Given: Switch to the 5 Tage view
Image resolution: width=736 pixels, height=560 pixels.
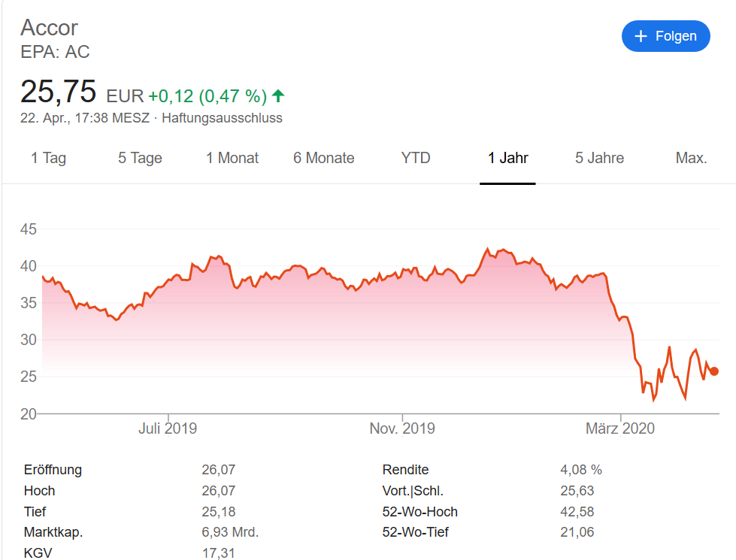Looking at the screenshot, I should 139,158.
